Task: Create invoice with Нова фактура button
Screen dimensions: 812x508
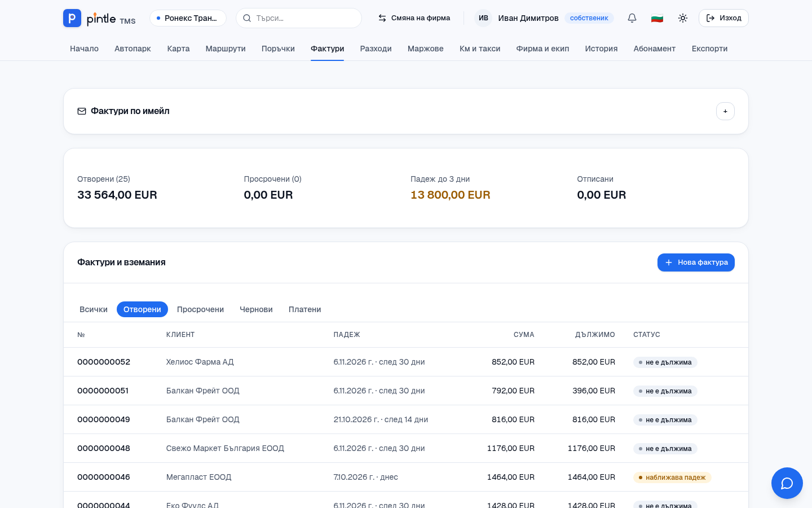Action: click(x=696, y=262)
